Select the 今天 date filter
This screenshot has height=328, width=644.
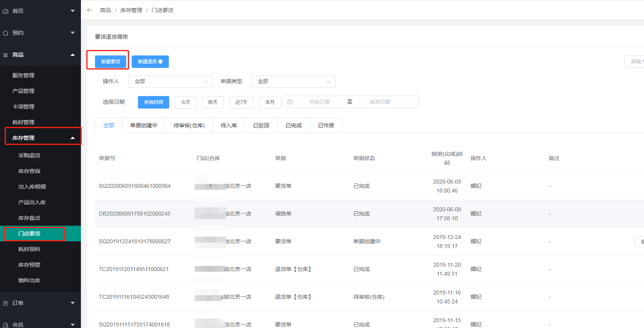point(186,102)
